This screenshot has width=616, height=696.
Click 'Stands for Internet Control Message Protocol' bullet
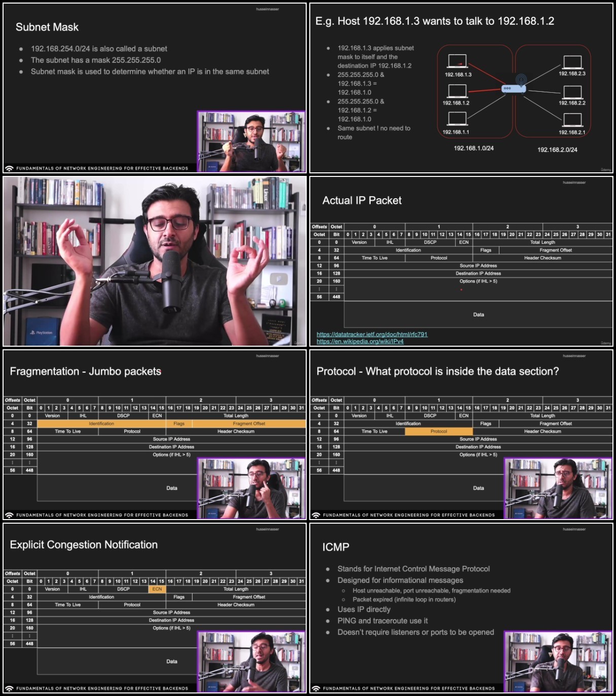(x=414, y=569)
